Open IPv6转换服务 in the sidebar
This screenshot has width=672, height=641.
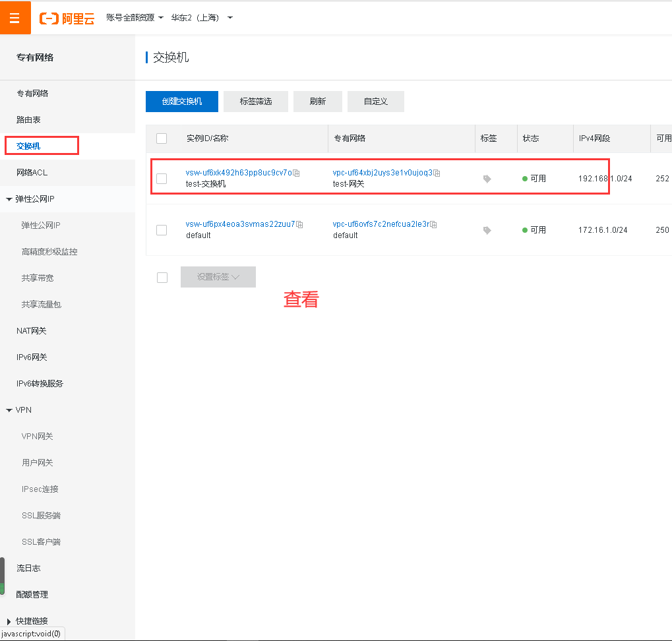(x=40, y=384)
